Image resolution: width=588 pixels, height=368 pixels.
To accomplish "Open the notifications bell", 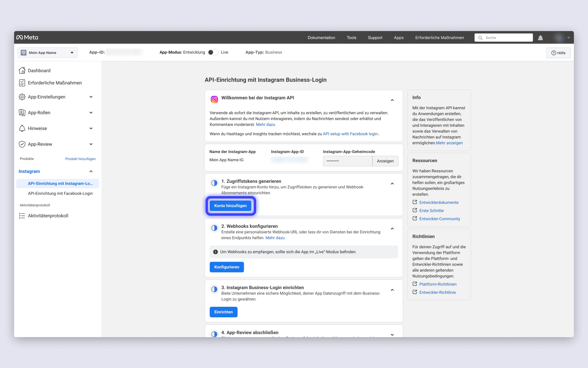I will tap(540, 38).
